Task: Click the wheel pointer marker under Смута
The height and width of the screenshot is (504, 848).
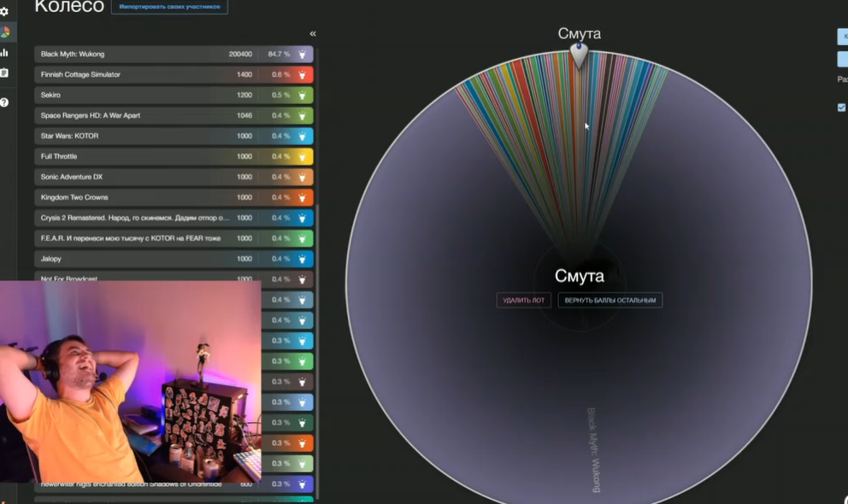Action: [x=579, y=56]
